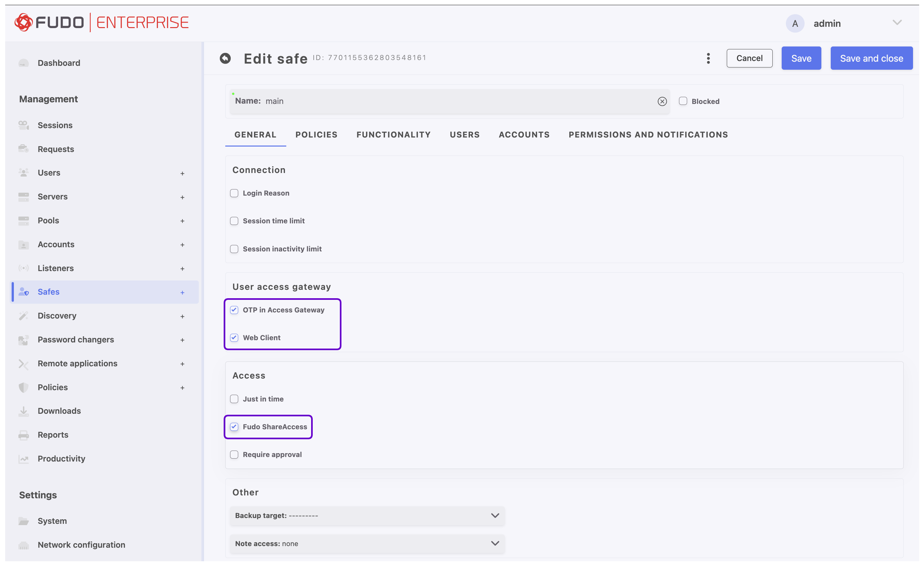924x569 pixels.
Task: Open Remote applications management
Action: tap(77, 363)
